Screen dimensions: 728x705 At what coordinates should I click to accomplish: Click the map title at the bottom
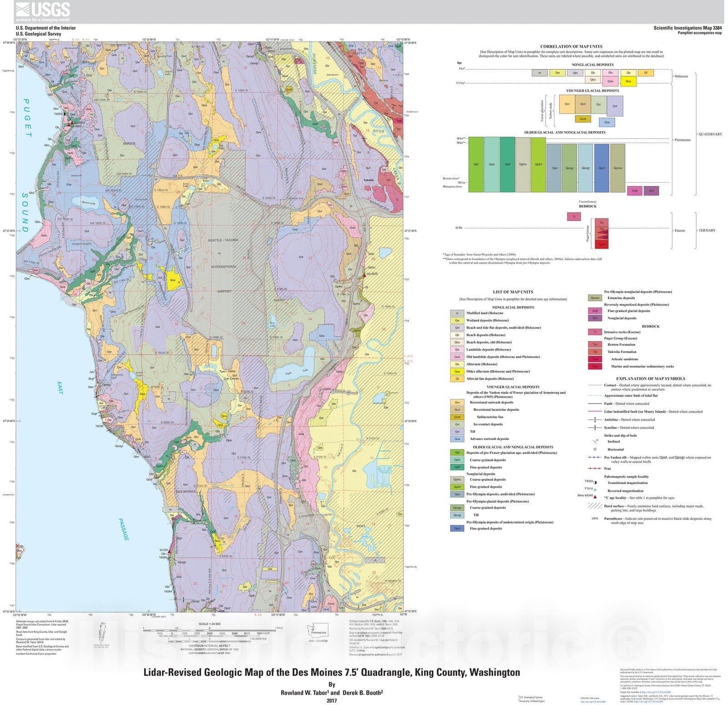[x=331, y=672]
